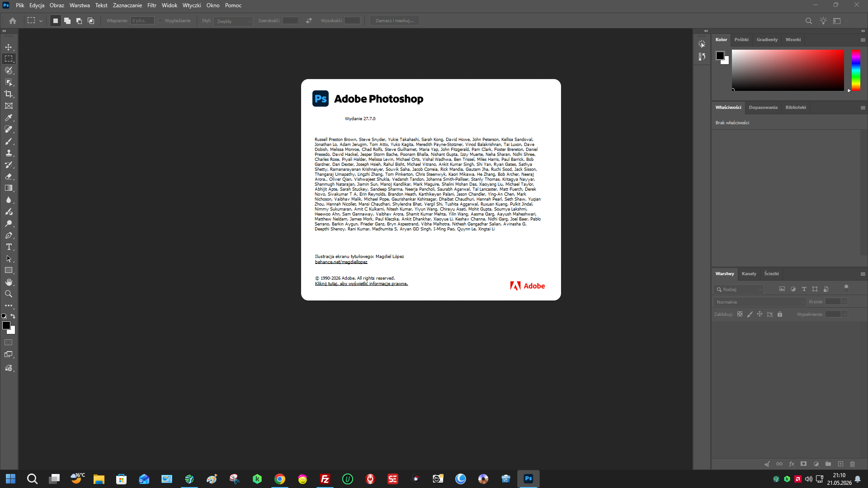Select the Eraser tool

pyautogui.click(x=9, y=176)
